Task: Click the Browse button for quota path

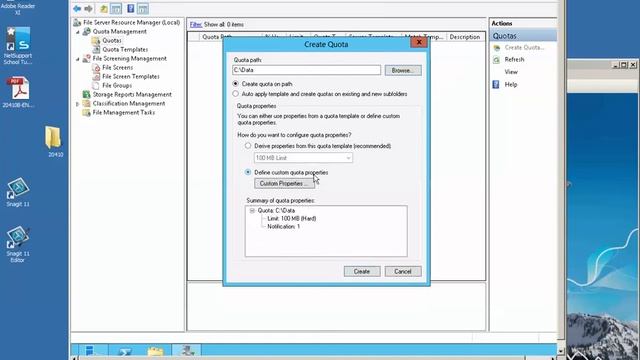Action: (403, 70)
